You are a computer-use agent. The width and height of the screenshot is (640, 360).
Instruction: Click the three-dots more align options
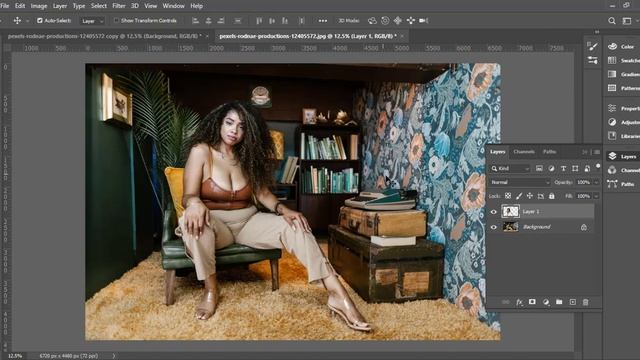(x=322, y=20)
